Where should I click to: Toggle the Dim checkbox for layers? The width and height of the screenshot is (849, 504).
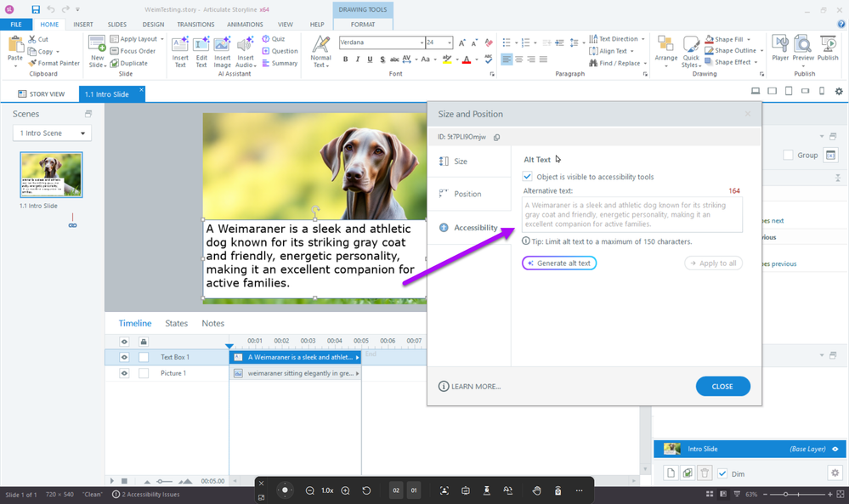(722, 473)
